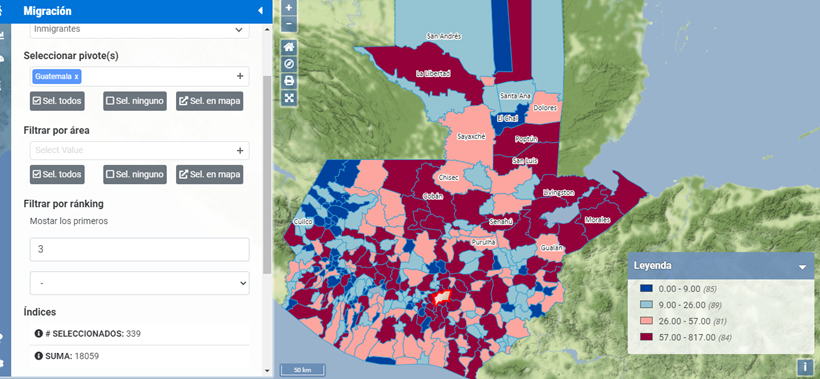
Task: Zoom in on the map
Action: pyautogui.click(x=289, y=7)
